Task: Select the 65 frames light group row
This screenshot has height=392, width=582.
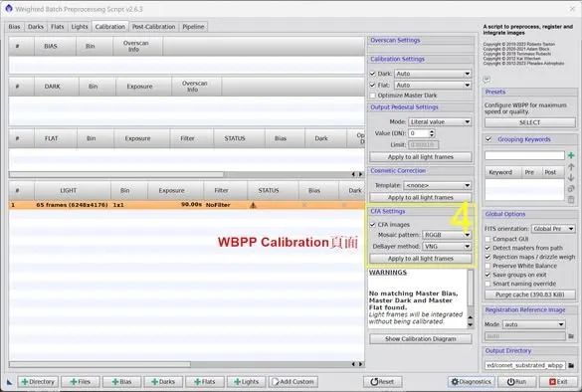Action: (x=186, y=205)
